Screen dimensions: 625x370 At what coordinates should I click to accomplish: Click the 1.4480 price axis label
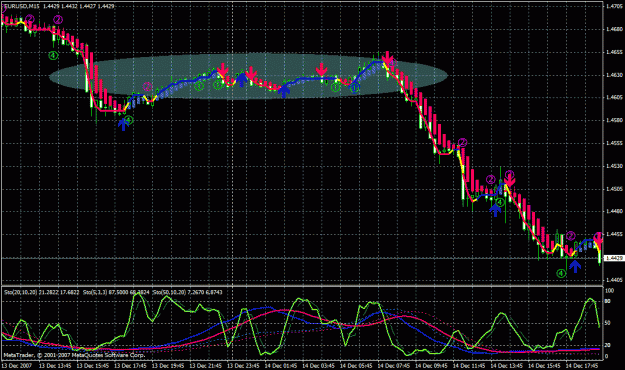pos(614,211)
